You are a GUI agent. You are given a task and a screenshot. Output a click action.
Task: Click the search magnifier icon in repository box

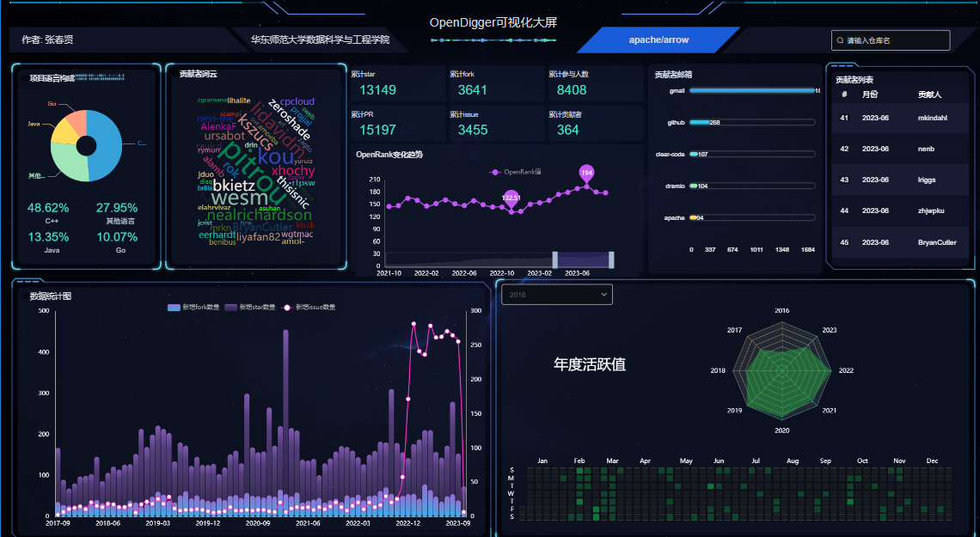pyautogui.click(x=841, y=40)
